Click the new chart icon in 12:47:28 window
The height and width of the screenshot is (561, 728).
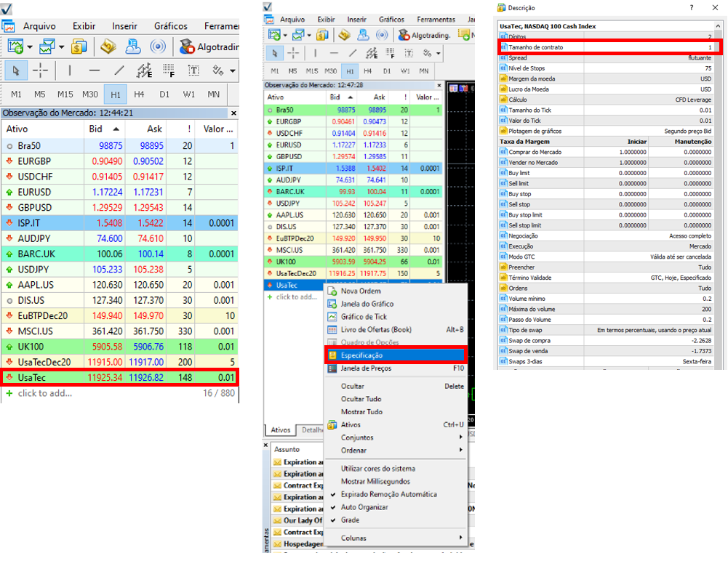click(x=274, y=35)
